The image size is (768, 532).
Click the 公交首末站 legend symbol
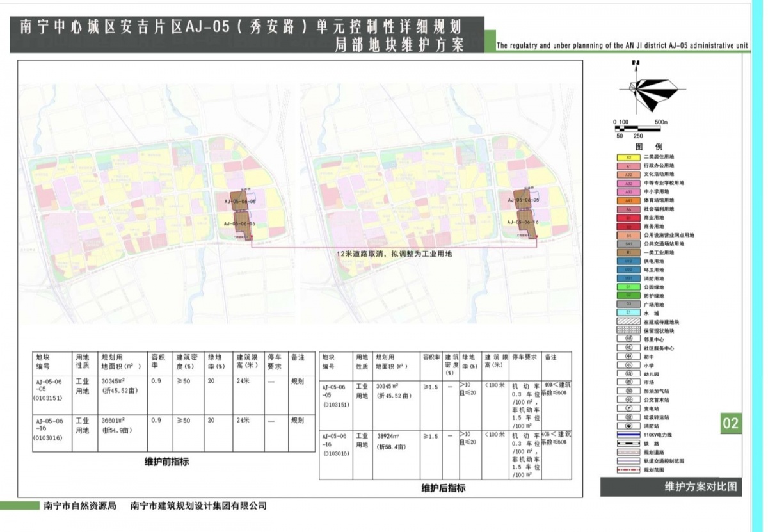click(x=630, y=399)
